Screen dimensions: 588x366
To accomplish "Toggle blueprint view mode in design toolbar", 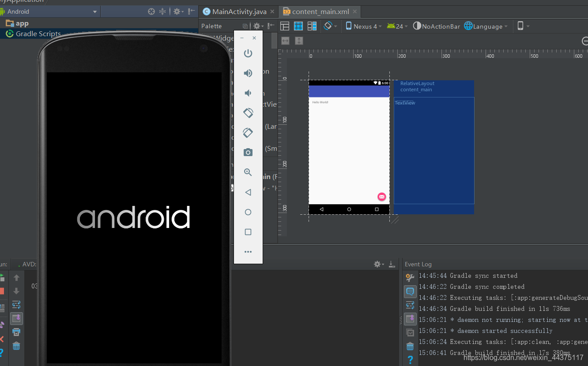I will click(x=298, y=26).
